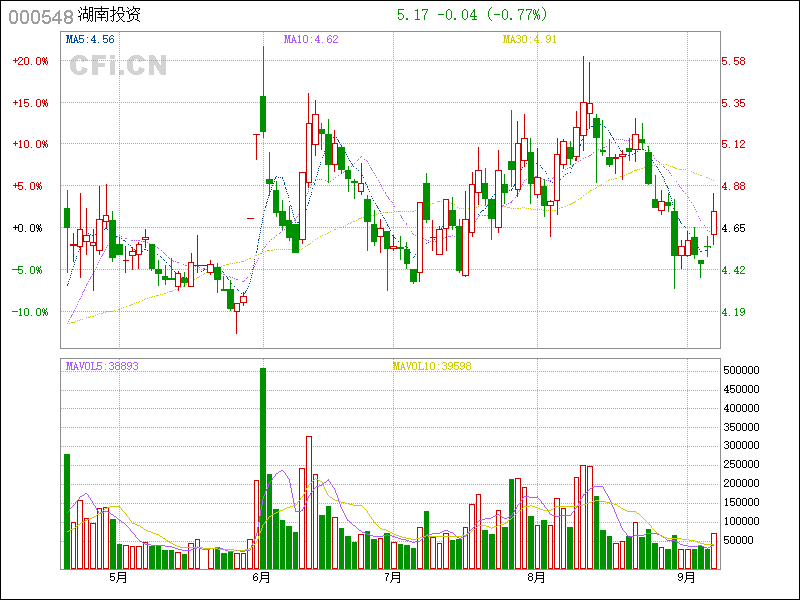Image resolution: width=800 pixels, height=600 pixels.
Task: Click the 5月 date marker
Action: (x=117, y=577)
